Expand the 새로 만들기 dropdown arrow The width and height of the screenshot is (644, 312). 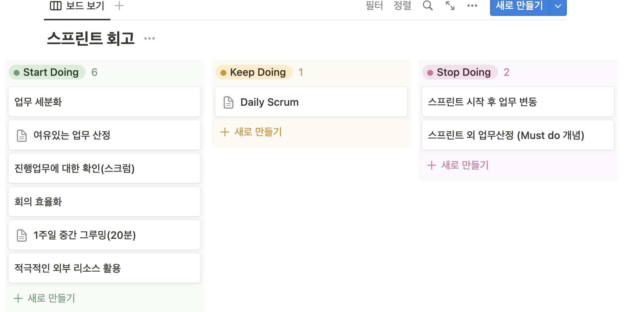[558, 6]
